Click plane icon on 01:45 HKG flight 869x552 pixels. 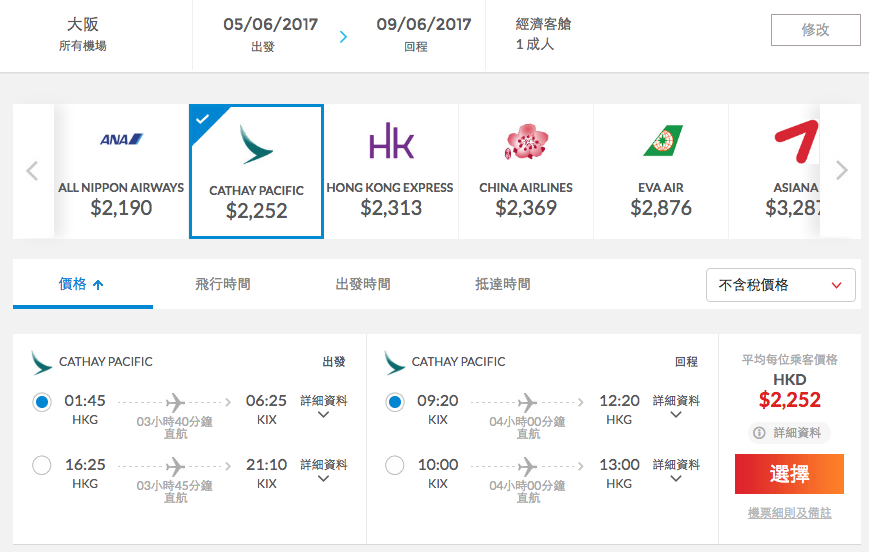(x=175, y=402)
